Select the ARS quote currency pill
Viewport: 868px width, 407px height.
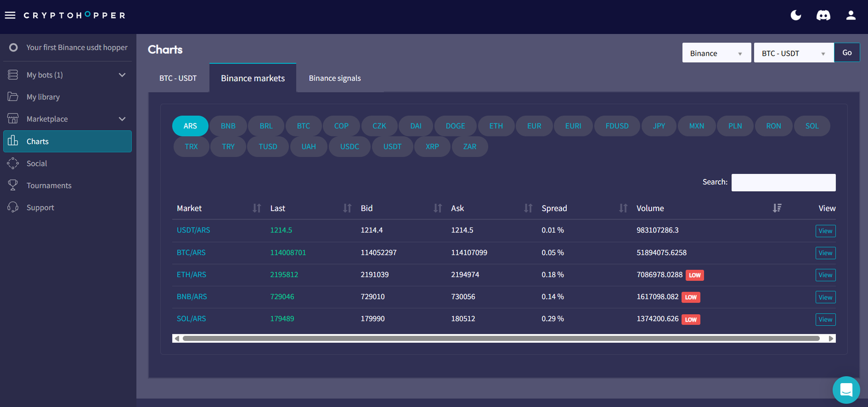coord(190,126)
